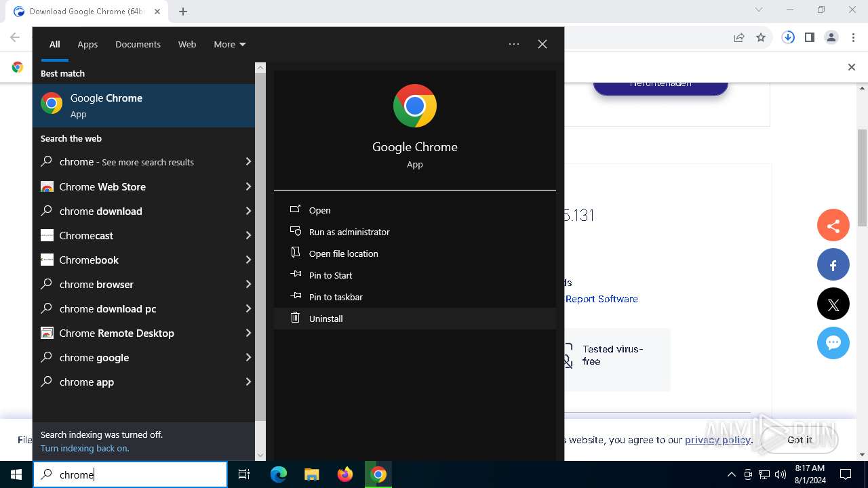Select chrome download pc suggestion

coord(144,308)
